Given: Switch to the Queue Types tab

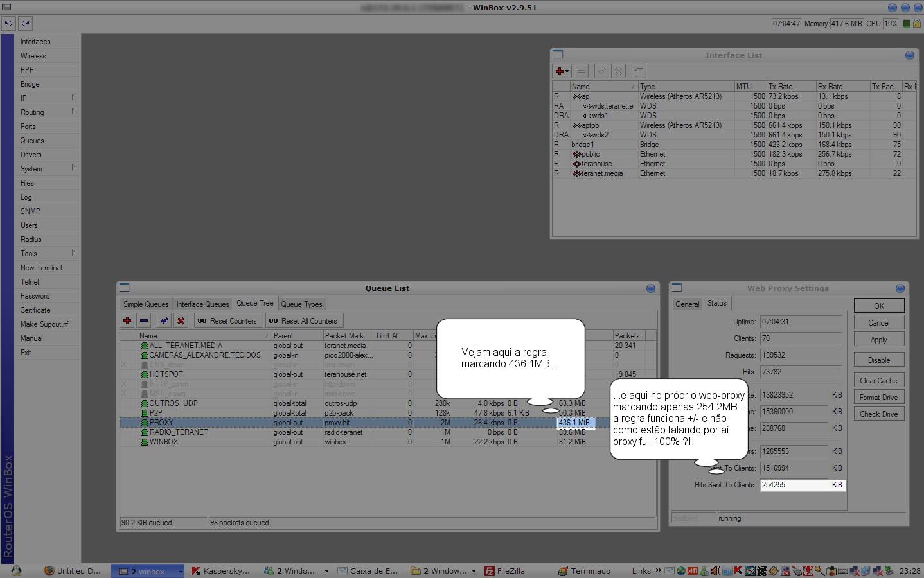Looking at the screenshot, I should click(x=301, y=304).
